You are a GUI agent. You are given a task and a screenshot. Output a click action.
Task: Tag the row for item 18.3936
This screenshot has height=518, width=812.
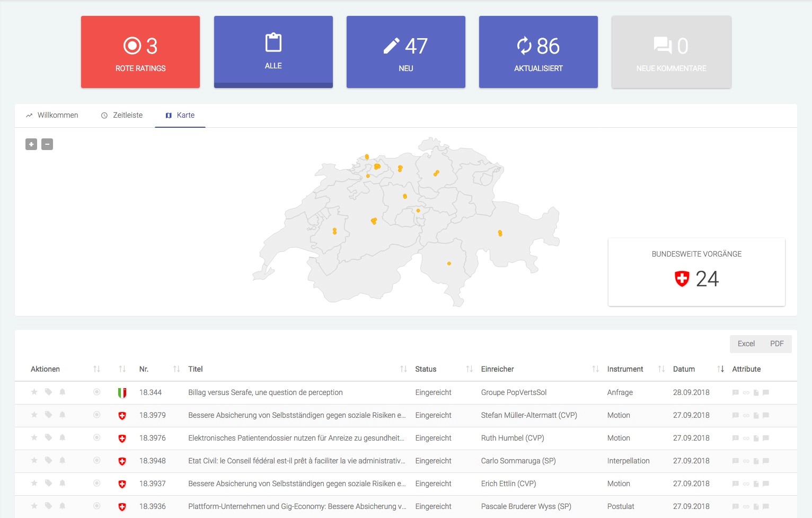click(x=48, y=506)
